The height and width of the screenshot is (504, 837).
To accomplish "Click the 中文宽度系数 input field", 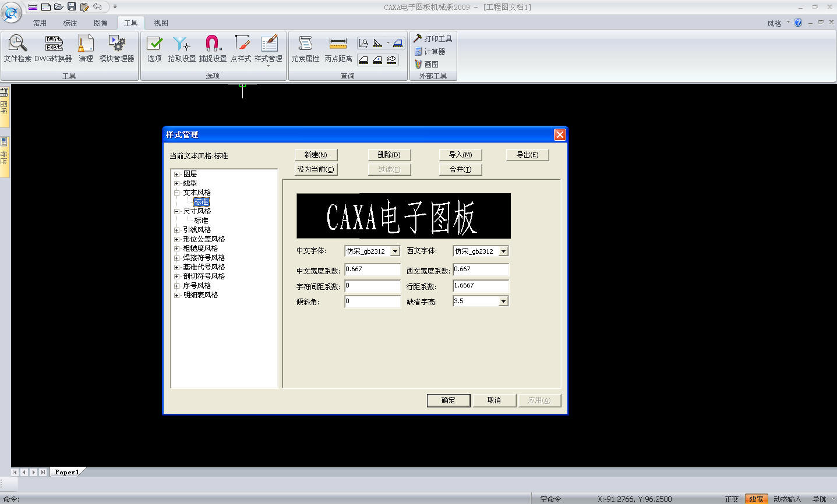I will tap(373, 270).
